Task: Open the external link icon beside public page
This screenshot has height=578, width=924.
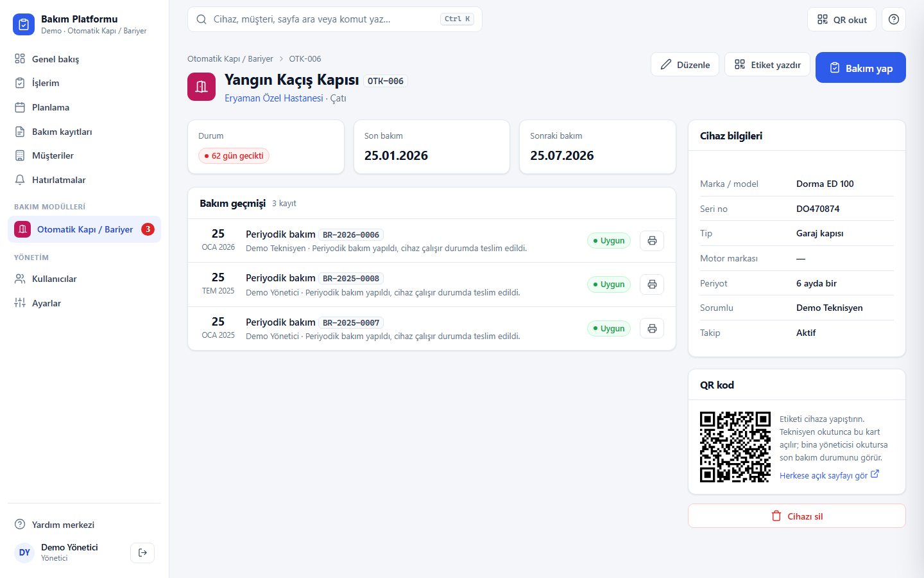Action: [x=875, y=474]
